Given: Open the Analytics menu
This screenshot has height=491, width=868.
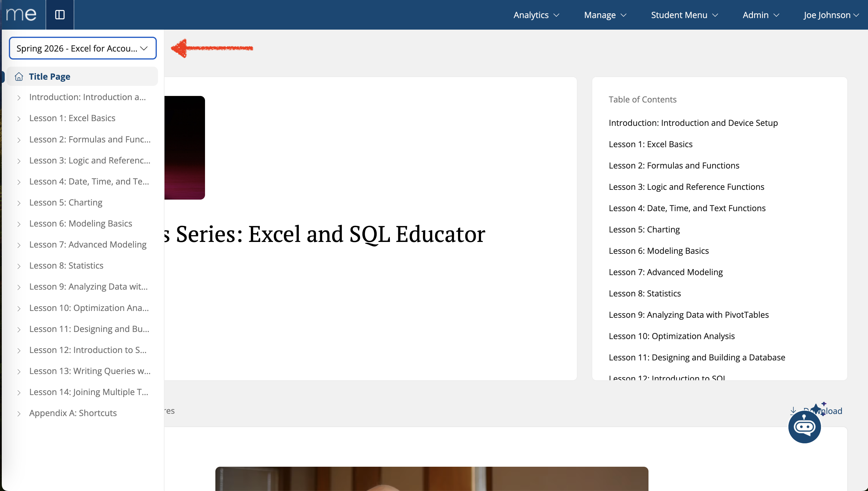Looking at the screenshot, I should 536,15.
